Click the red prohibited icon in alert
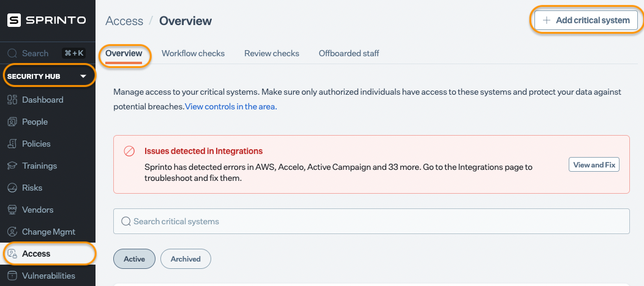 tap(129, 151)
